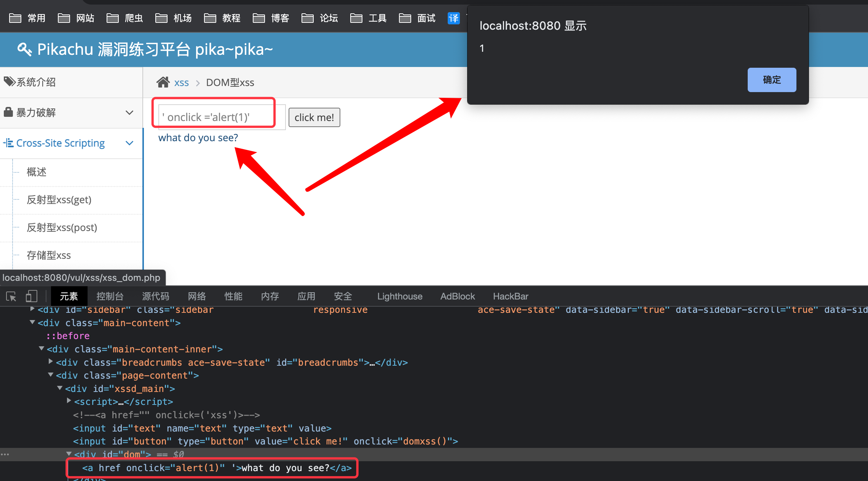Click the Pikachu key logo icon

click(24, 49)
